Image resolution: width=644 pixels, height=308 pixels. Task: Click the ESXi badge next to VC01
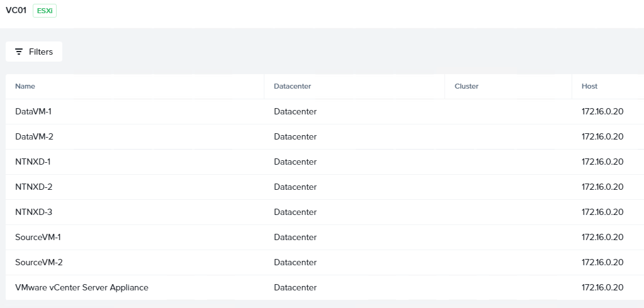(45, 11)
